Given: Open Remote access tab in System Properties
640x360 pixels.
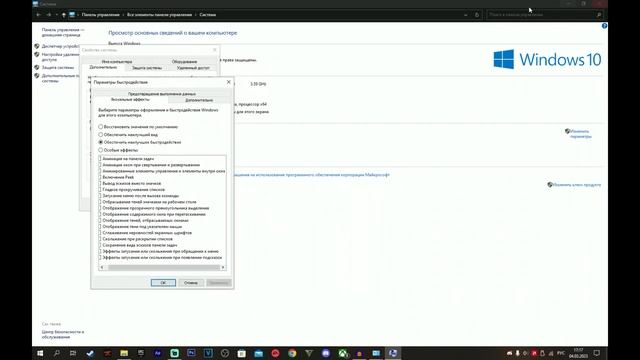Looking at the screenshot, I should [193, 68].
